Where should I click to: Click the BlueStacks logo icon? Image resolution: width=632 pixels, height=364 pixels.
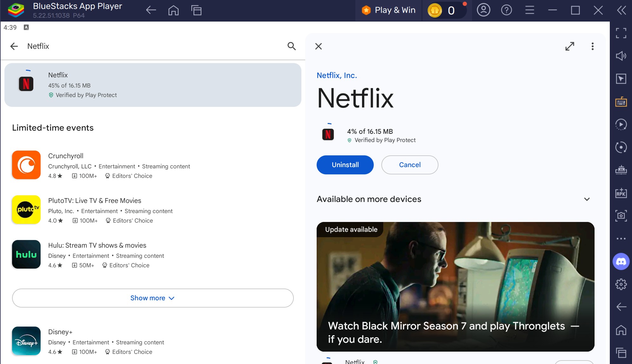pos(16,10)
